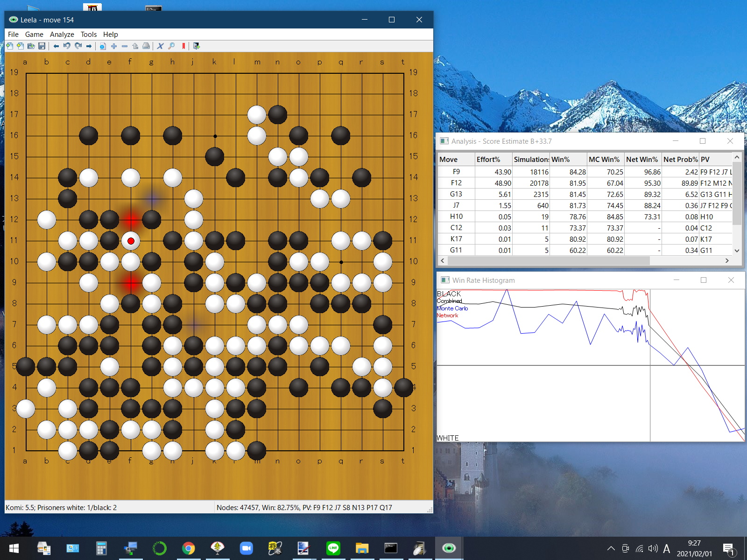Click the blue plus toolbar icon
Screen dimensions: 747x560
coord(113,46)
